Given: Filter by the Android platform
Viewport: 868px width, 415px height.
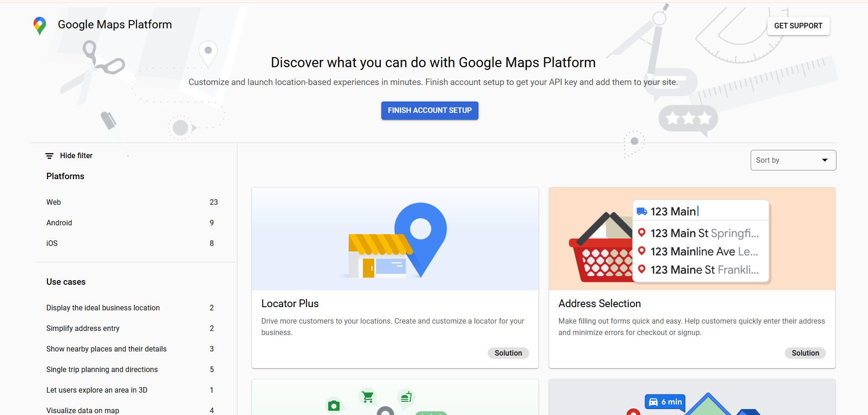Looking at the screenshot, I should (59, 223).
